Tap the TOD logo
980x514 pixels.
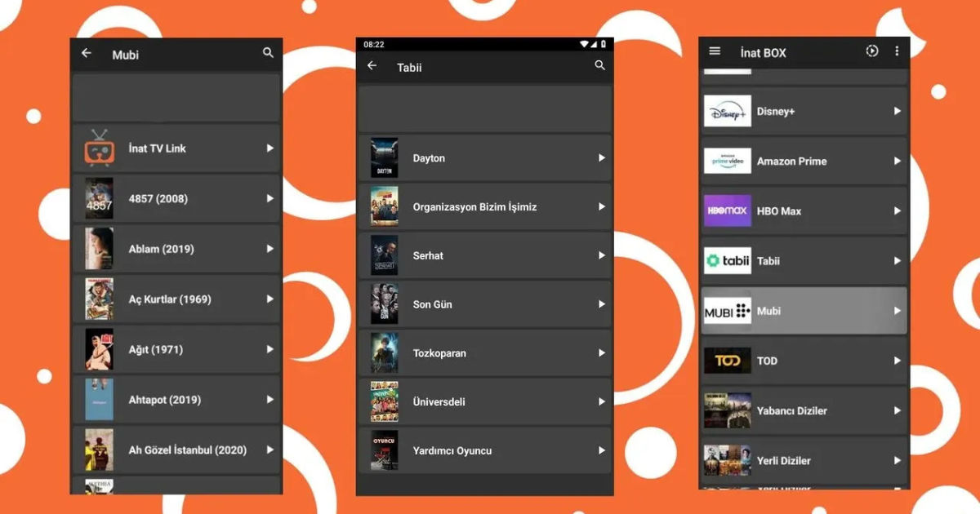click(728, 361)
